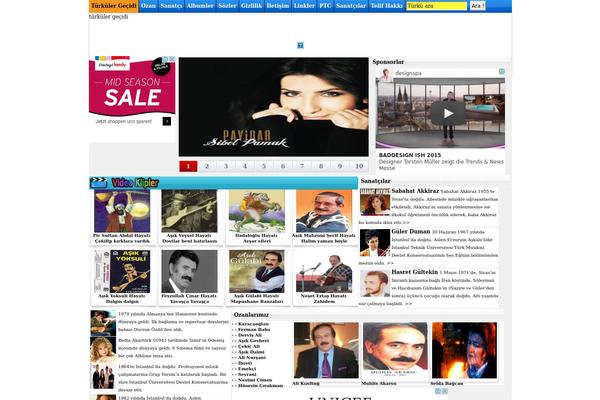Screen dimensions: 600x400
Task: Play the designspa sponsor video
Action: tap(448, 113)
